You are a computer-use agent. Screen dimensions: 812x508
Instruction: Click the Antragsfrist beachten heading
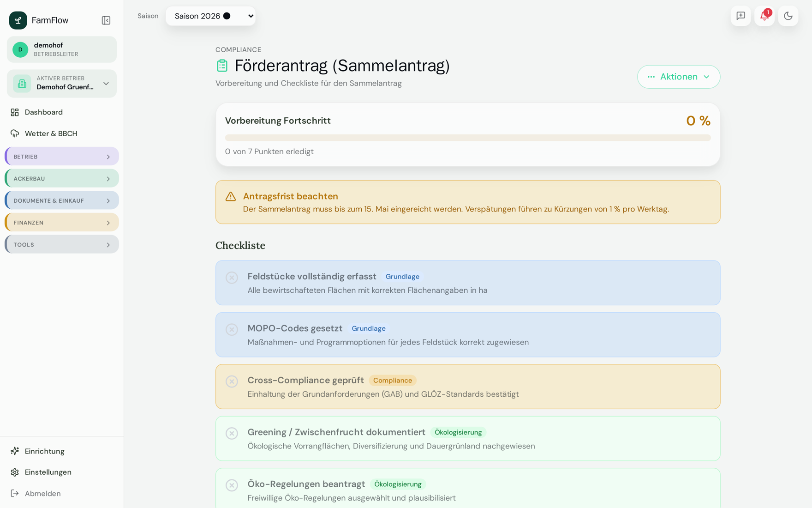tap(291, 196)
